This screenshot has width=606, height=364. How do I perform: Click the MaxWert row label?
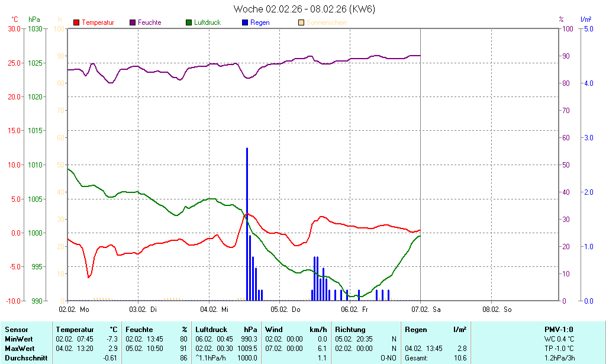[19, 349]
